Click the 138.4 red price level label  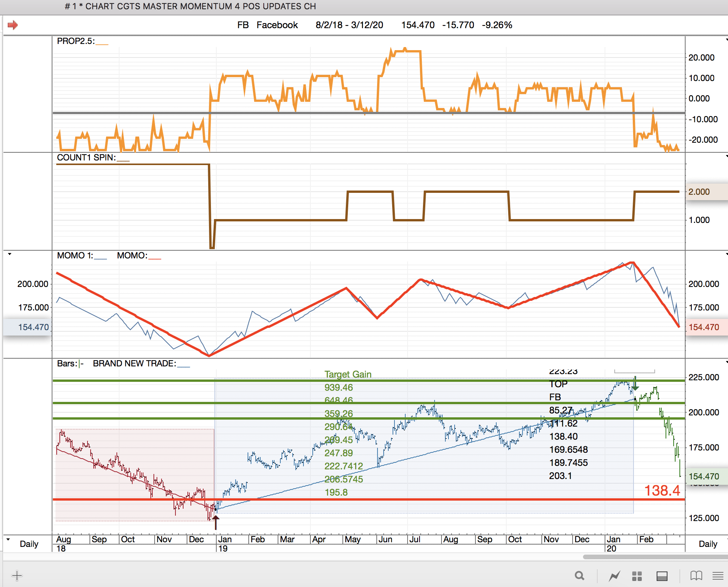click(662, 491)
